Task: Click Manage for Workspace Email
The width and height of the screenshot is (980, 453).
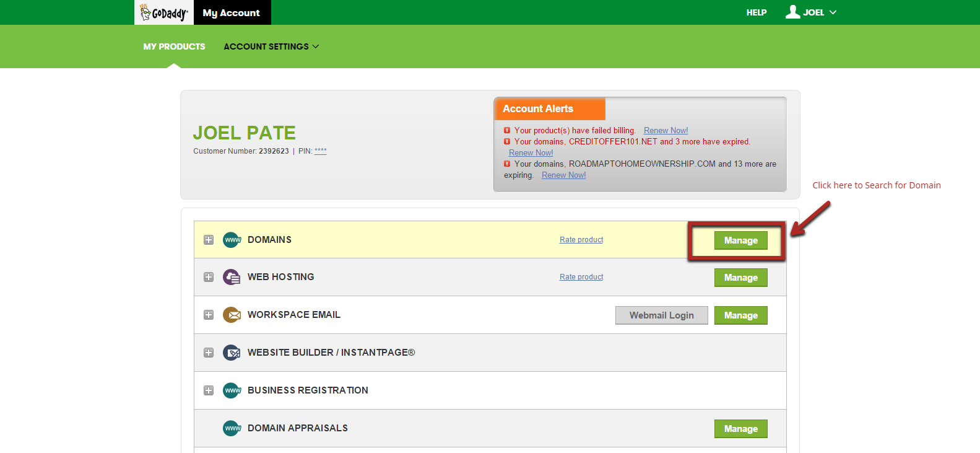Action: click(x=741, y=315)
